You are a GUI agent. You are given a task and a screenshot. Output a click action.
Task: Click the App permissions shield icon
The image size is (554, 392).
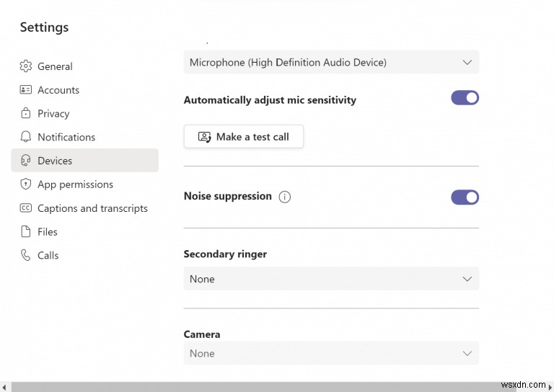coord(25,184)
